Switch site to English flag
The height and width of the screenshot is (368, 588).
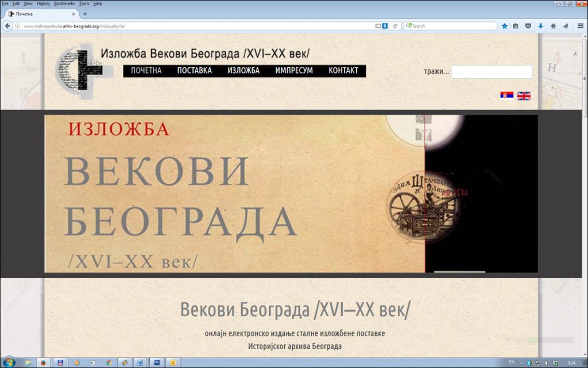tap(524, 95)
